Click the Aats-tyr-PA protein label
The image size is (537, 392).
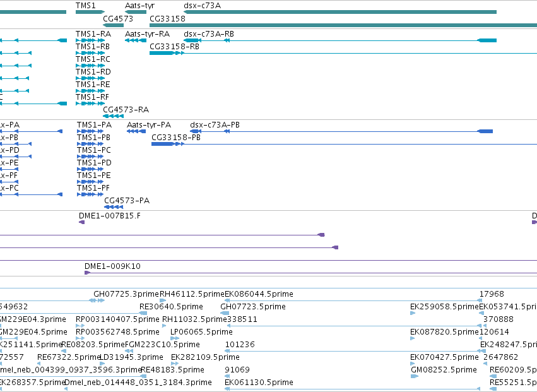(x=149, y=125)
